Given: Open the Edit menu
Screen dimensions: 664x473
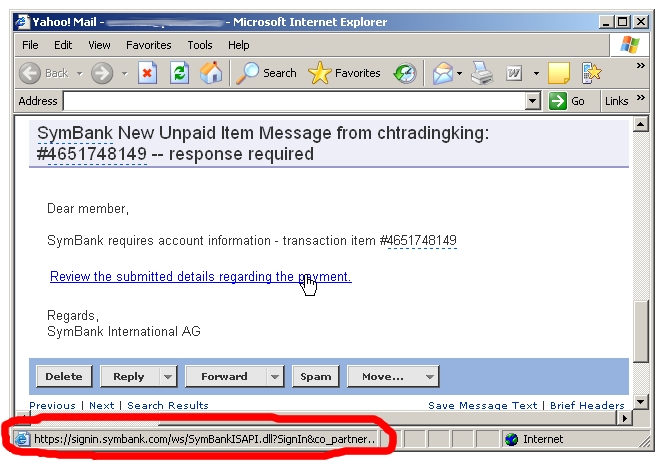Looking at the screenshot, I should click(63, 45).
